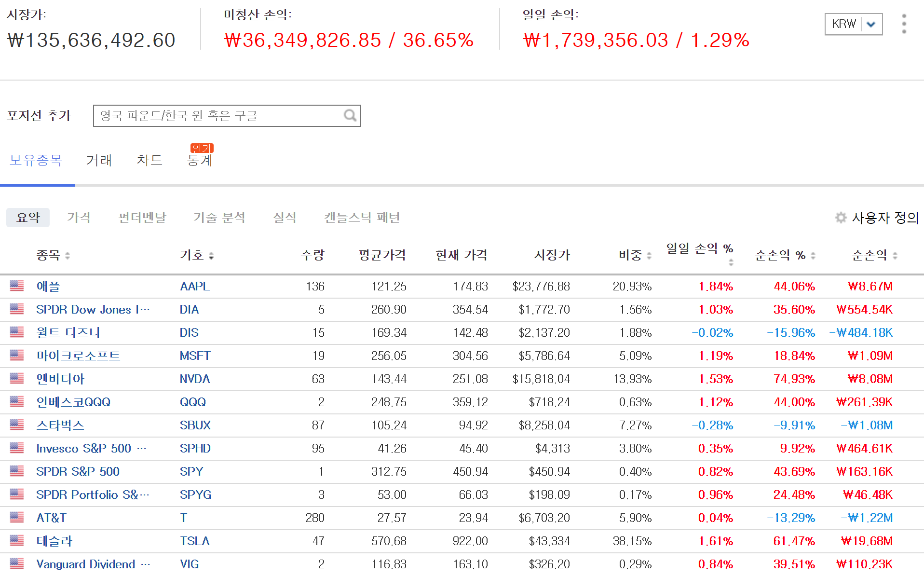This screenshot has width=924, height=576.
Task: Click the ₩1,739,356.03 / 1.29% daily profit
Action: pyautogui.click(x=636, y=40)
